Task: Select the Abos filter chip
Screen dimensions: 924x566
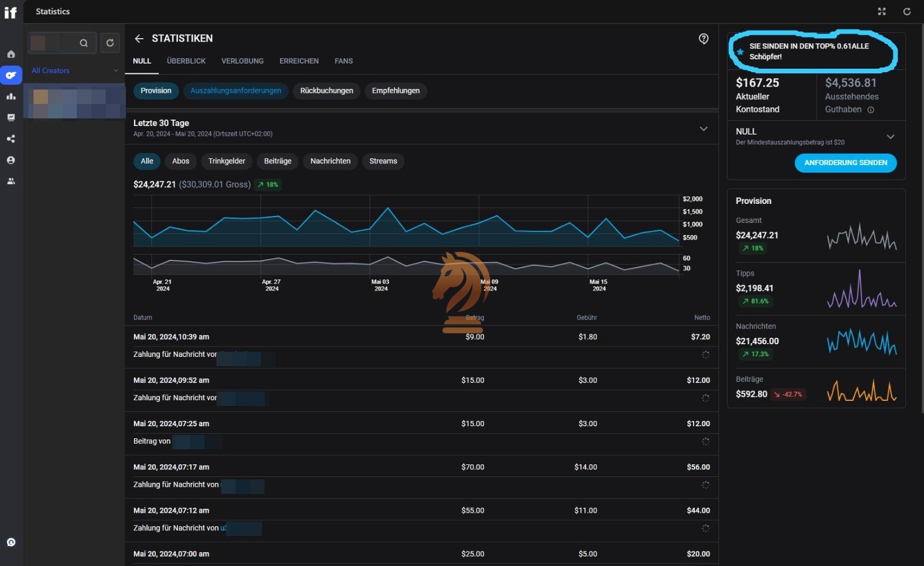Action: coord(180,161)
